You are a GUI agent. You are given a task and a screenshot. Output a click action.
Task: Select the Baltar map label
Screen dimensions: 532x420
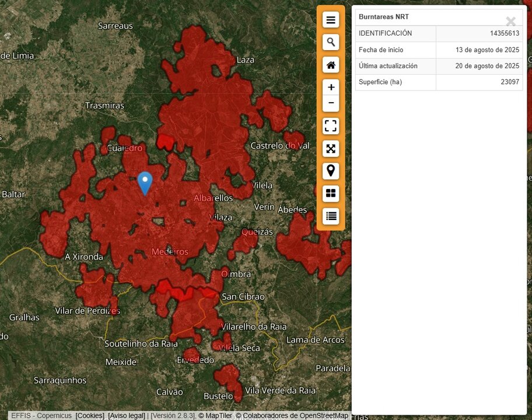click(13, 194)
